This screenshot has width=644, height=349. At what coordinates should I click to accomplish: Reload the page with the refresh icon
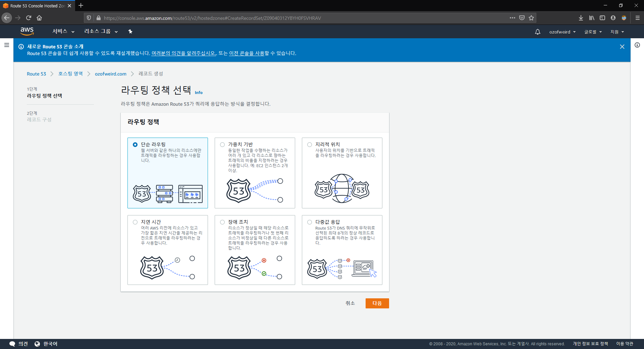click(x=29, y=18)
